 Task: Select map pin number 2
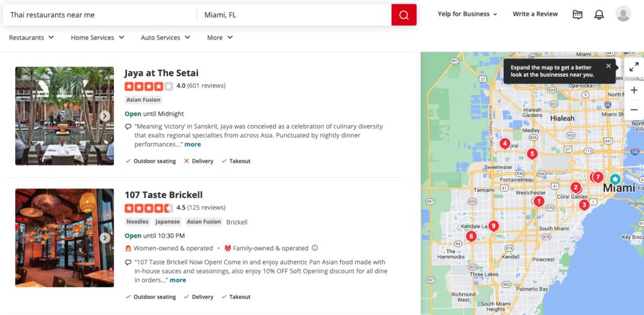576,188
